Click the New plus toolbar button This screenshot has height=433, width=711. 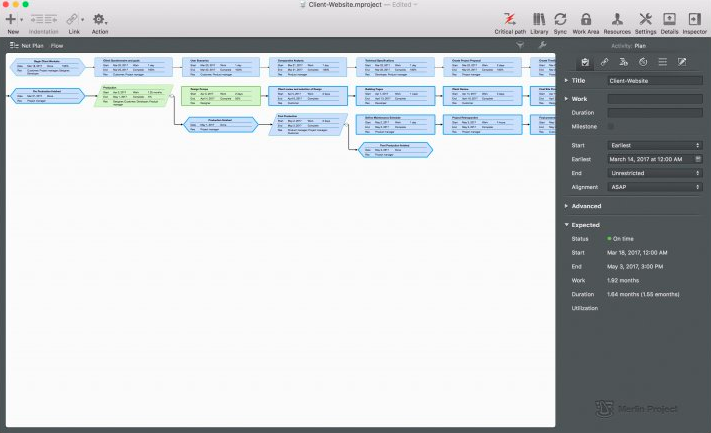pos(10,19)
